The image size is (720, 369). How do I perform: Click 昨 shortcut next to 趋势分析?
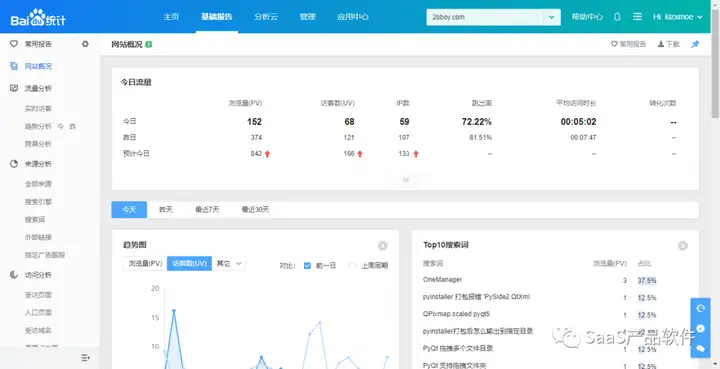pyautogui.click(x=73, y=126)
